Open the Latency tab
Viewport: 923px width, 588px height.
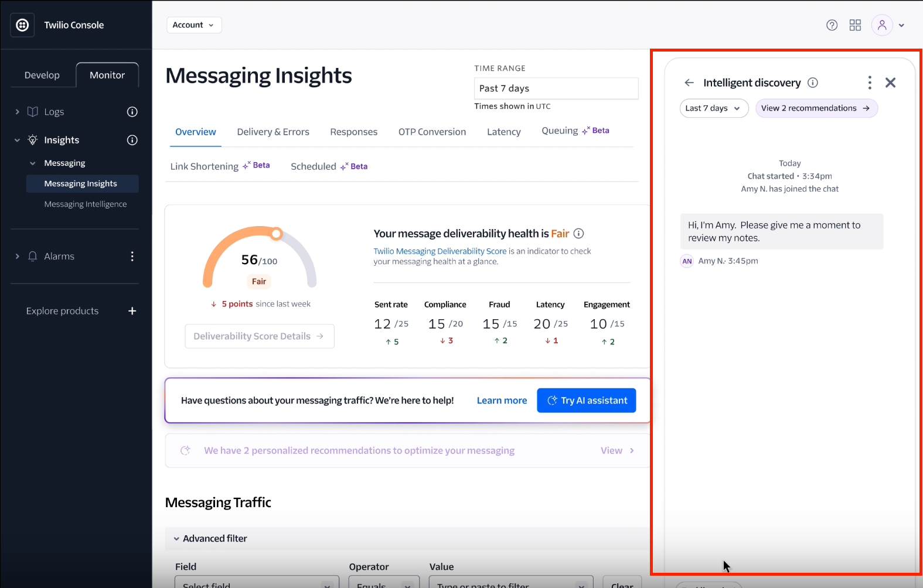tap(504, 132)
